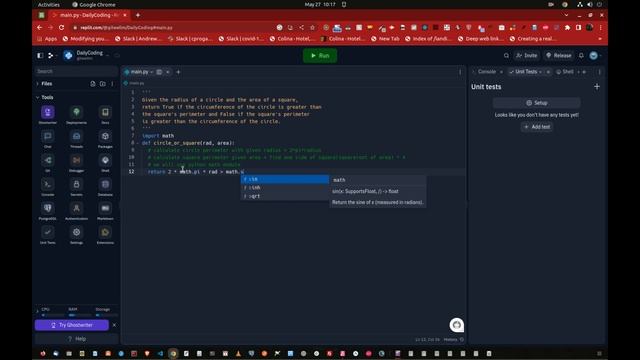
Task: Click the Add test button
Action: pyautogui.click(x=537, y=127)
